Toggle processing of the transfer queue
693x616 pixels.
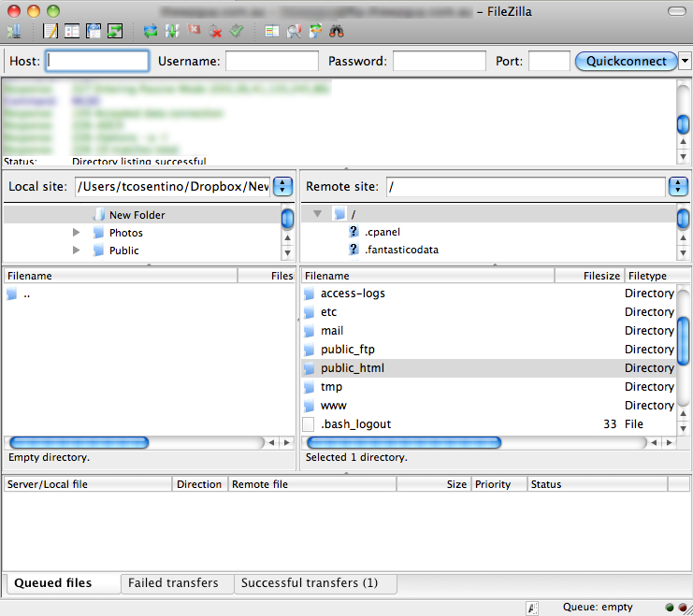(x=172, y=32)
